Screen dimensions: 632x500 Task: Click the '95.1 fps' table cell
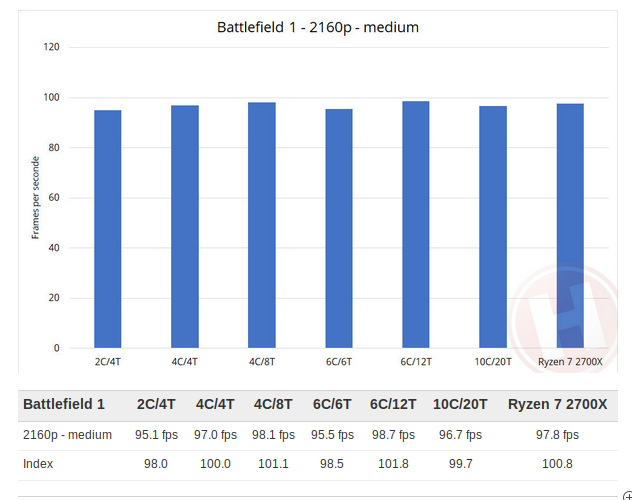[156, 435]
